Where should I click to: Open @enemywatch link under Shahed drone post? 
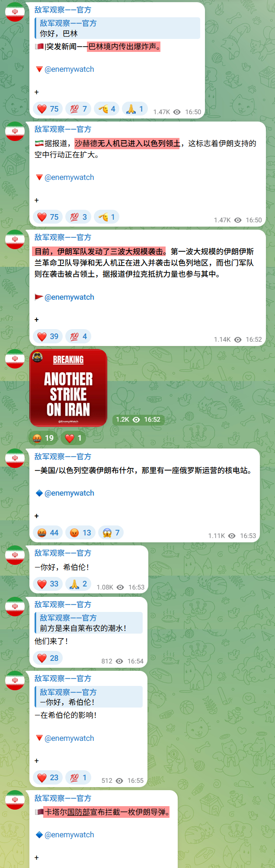coord(69,177)
